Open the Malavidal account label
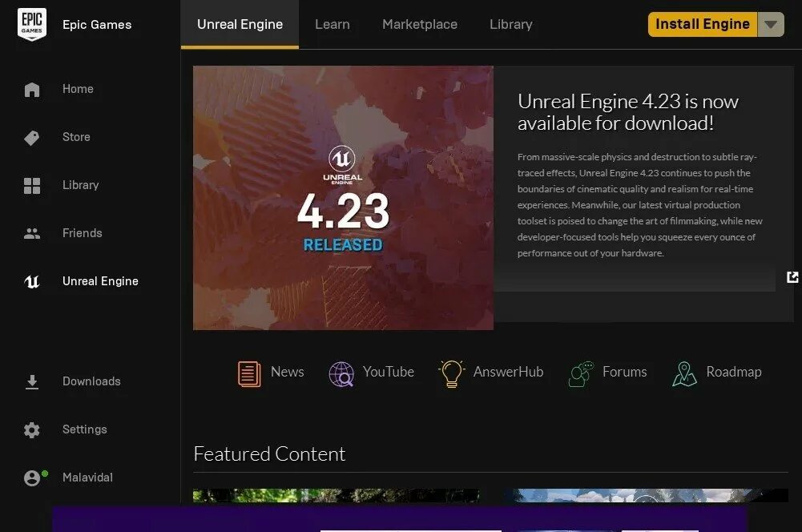This screenshot has height=532, width=802. (87, 478)
